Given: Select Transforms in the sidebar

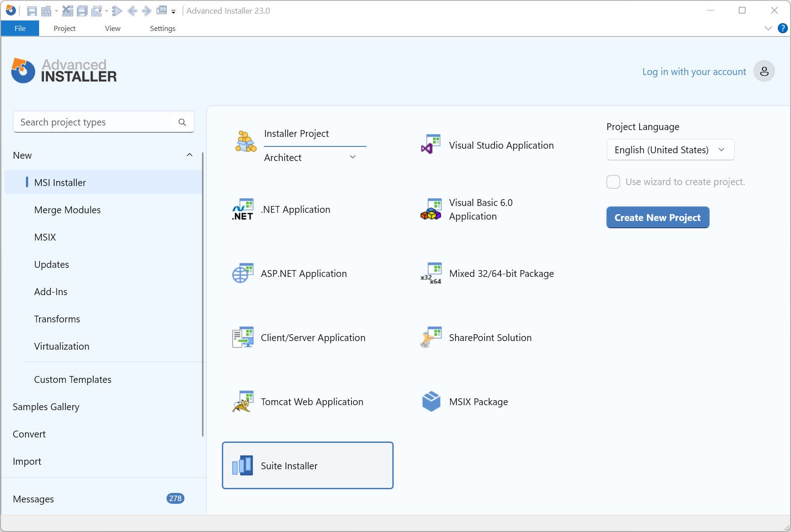Looking at the screenshot, I should click(x=57, y=319).
